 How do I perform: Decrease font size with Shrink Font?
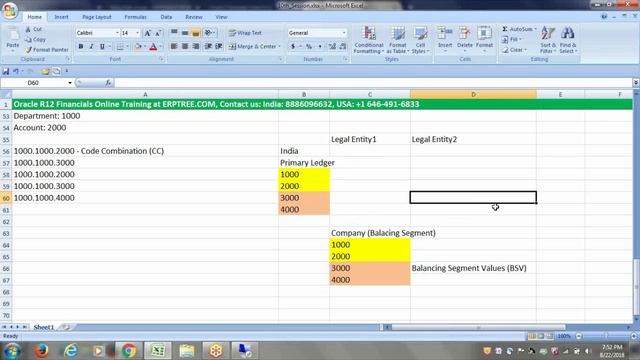click(x=158, y=33)
